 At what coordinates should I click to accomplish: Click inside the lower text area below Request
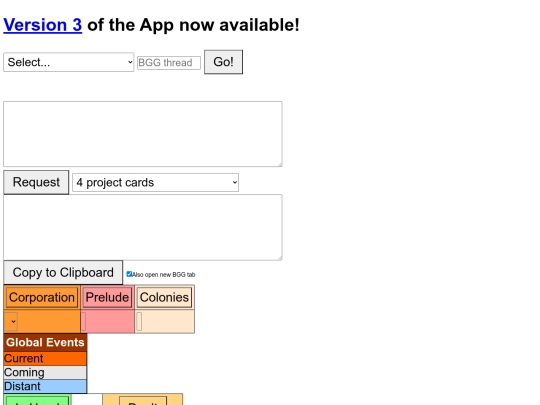143,227
